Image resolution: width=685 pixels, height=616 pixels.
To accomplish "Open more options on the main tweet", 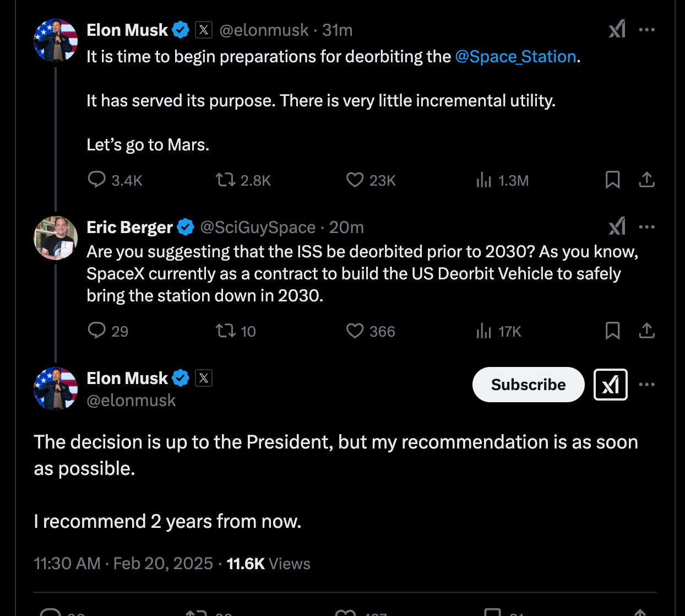I will coord(646,384).
